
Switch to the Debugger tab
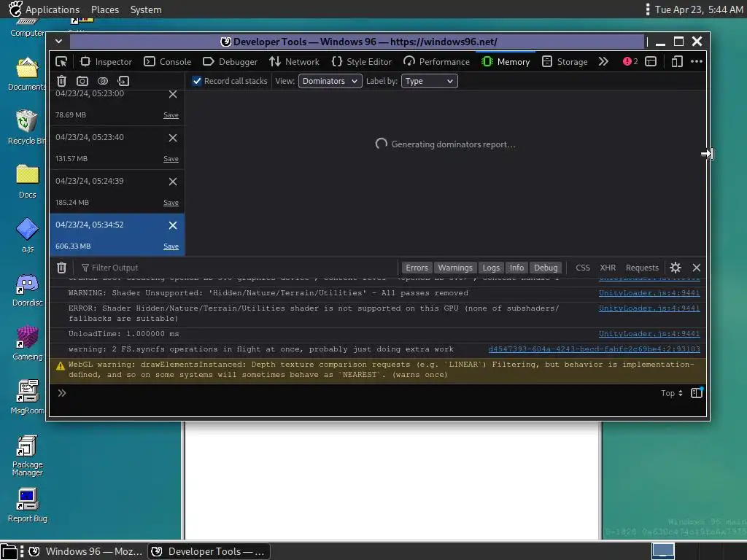(230, 62)
